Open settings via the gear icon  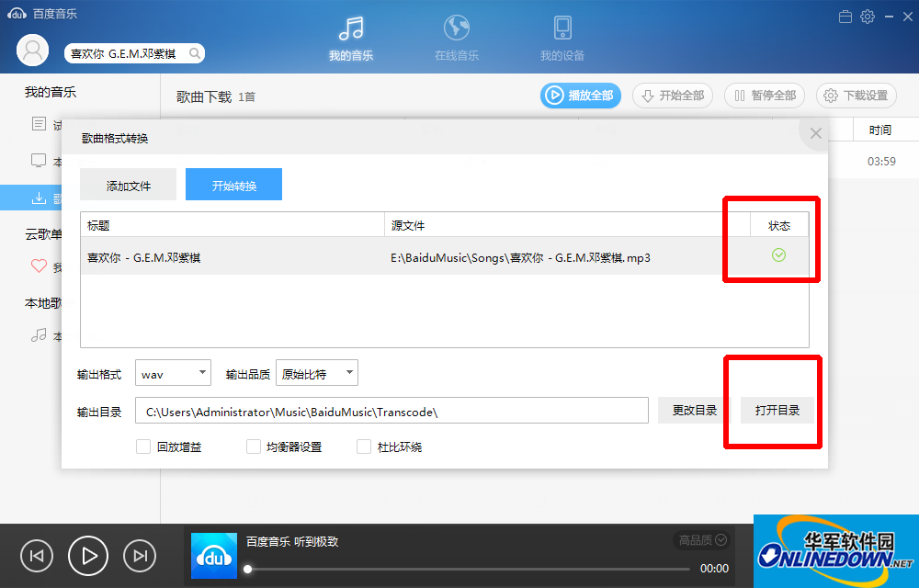click(867, 16)
